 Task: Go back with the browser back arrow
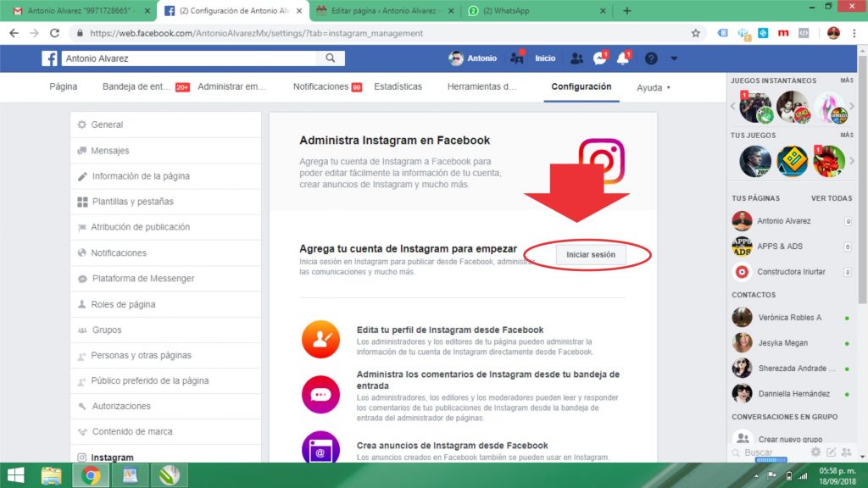(14, 33)
